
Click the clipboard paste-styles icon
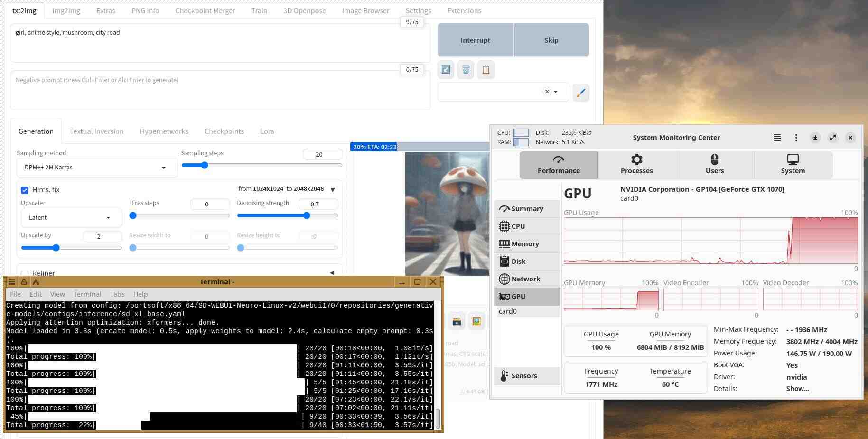point(485,70)
